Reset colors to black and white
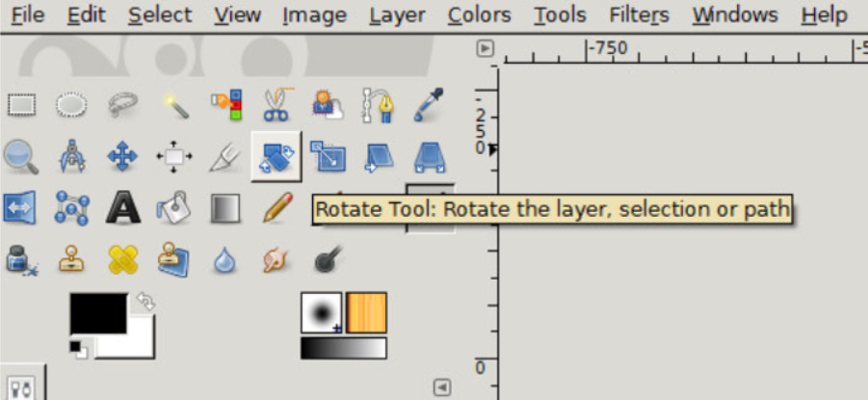The width and height of the screenshot is (868, 400). pos(78,350)
